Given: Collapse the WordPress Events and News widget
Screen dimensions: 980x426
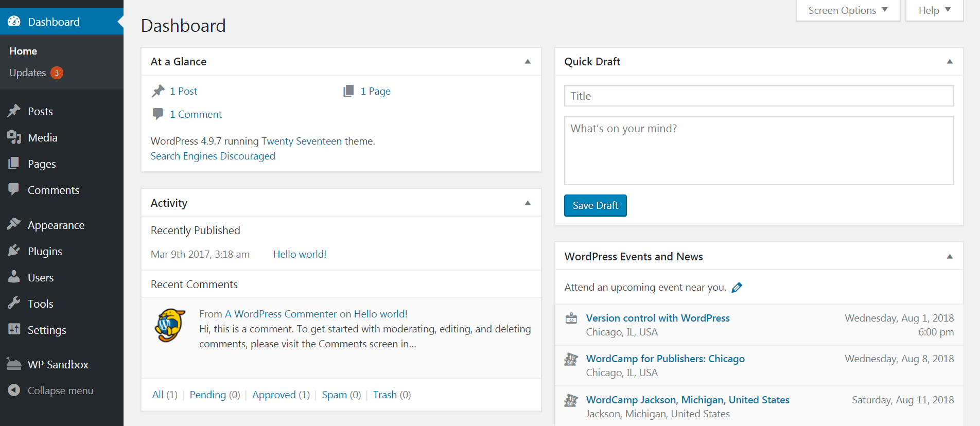Looking at the screenshot, I should click(950, 256).
